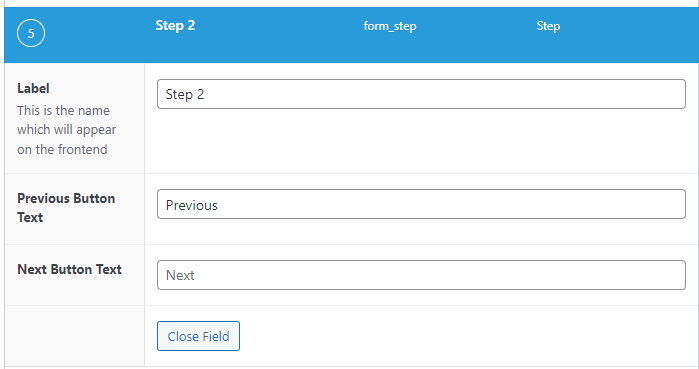Click empty space right of Close Field
This screenshot has height=369, width=699.
468,336
